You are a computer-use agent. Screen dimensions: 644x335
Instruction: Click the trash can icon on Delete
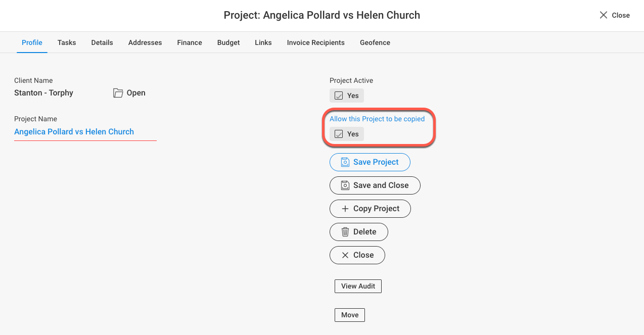(x=345, y=232)
